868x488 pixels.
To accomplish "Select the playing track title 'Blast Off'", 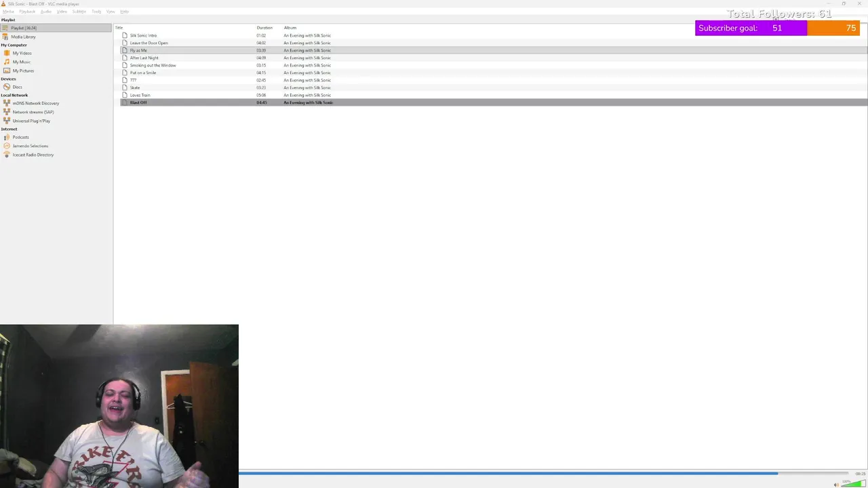I will 138,102.
